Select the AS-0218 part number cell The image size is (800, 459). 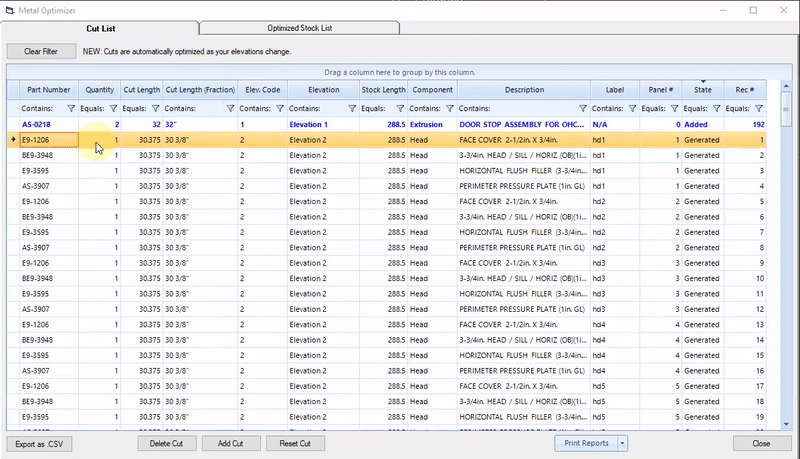49,124
